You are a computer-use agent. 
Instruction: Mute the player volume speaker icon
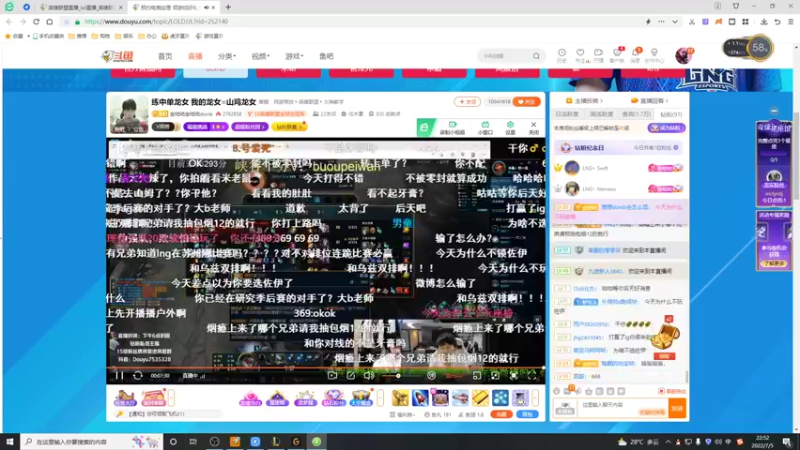369,376
